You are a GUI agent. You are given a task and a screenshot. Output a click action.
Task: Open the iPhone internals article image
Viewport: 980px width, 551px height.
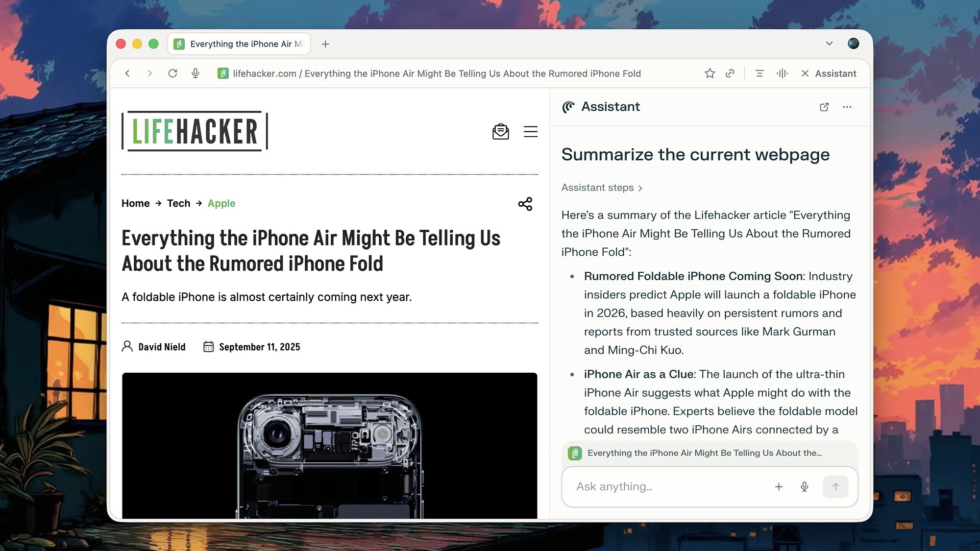coord(329,445)
